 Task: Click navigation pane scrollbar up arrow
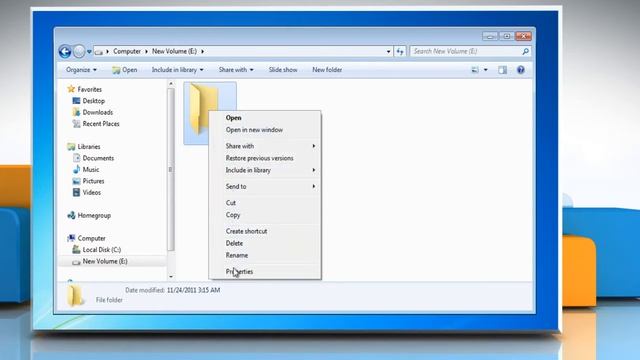pyautogui.click(x=171, y=84)
